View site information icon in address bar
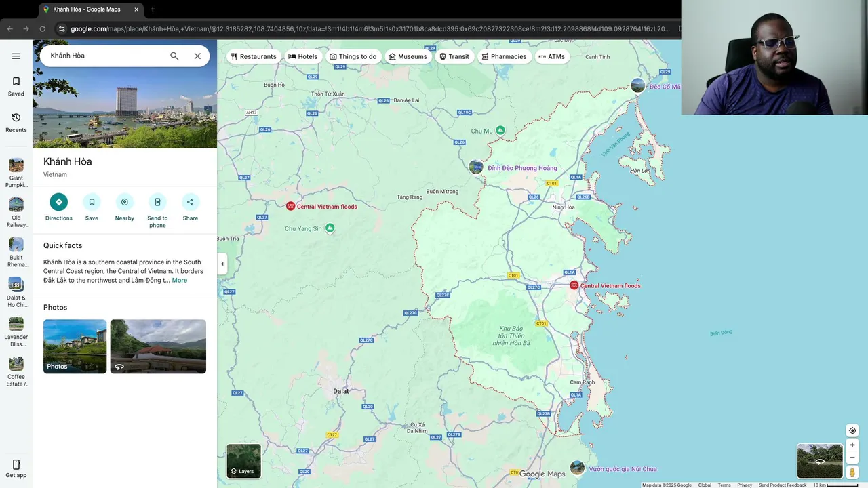This screenshot has width=868, height=488. tap(62, 28)
